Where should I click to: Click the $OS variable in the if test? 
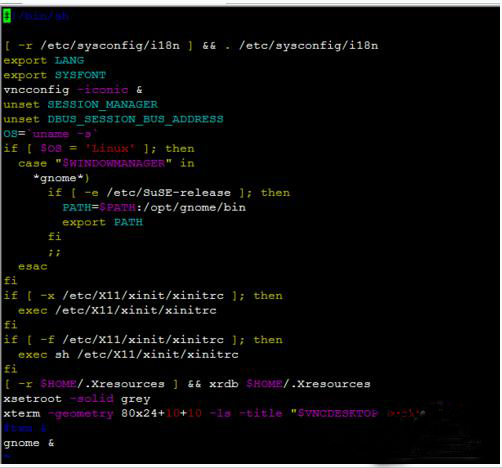51,148
